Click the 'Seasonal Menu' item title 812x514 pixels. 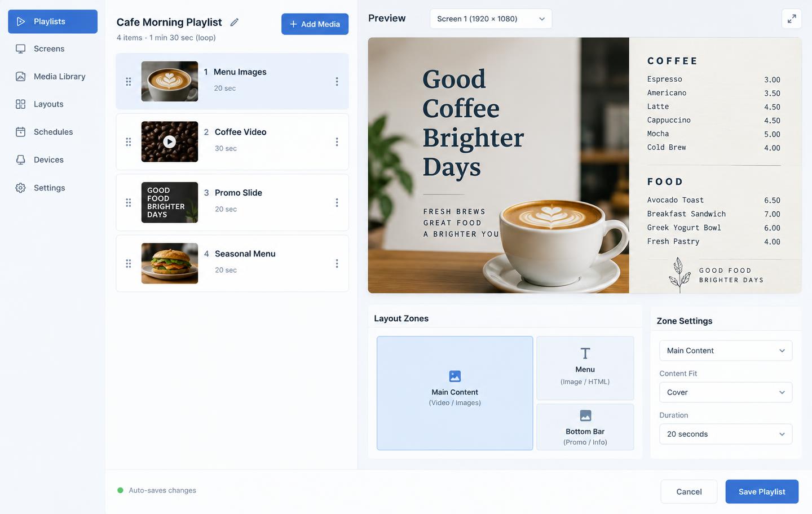point(245,254)
